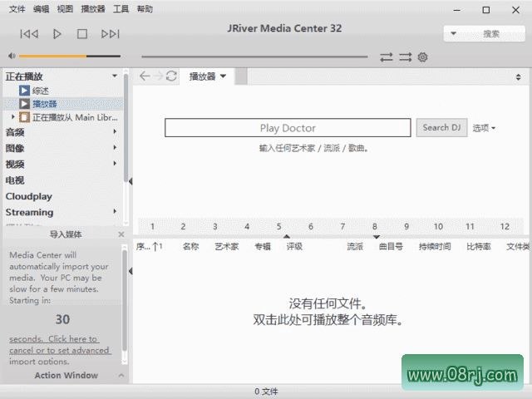Open the 文件 menu

coord(17,9)
